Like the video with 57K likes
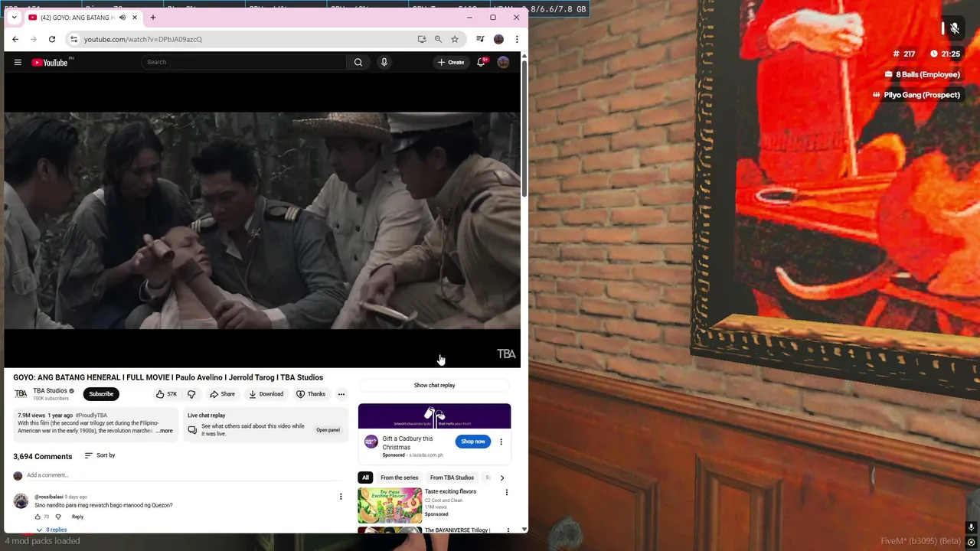The height and width of the screenshot is (551, 980). (x=167, y=394)
